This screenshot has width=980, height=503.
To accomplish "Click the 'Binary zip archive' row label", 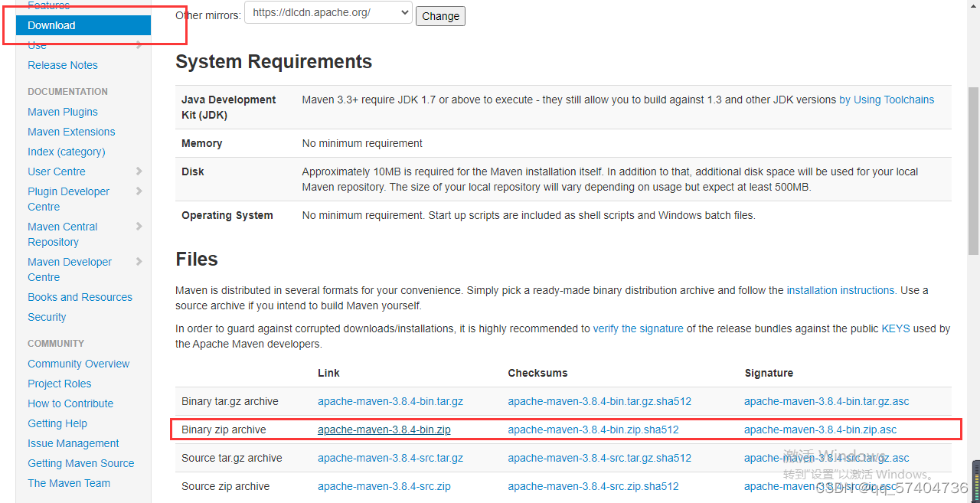I will coord(224,430).
